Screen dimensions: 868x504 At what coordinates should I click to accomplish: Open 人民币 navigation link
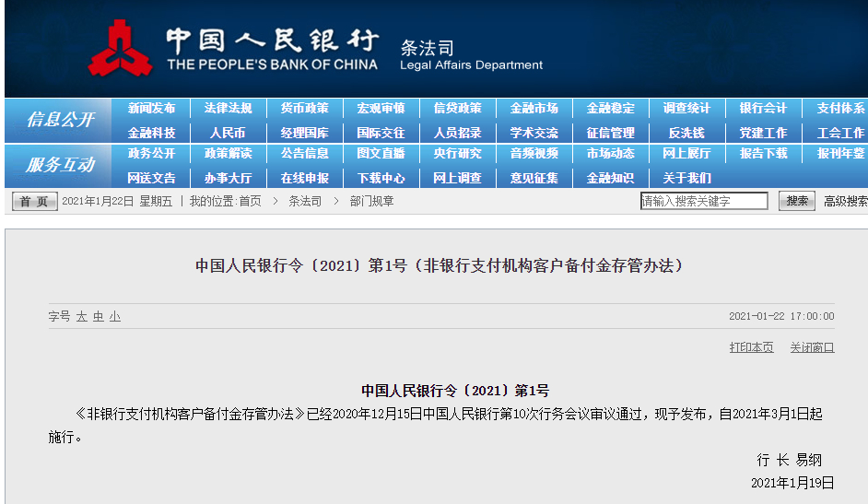pyautogui.click(x=228, y=133)
